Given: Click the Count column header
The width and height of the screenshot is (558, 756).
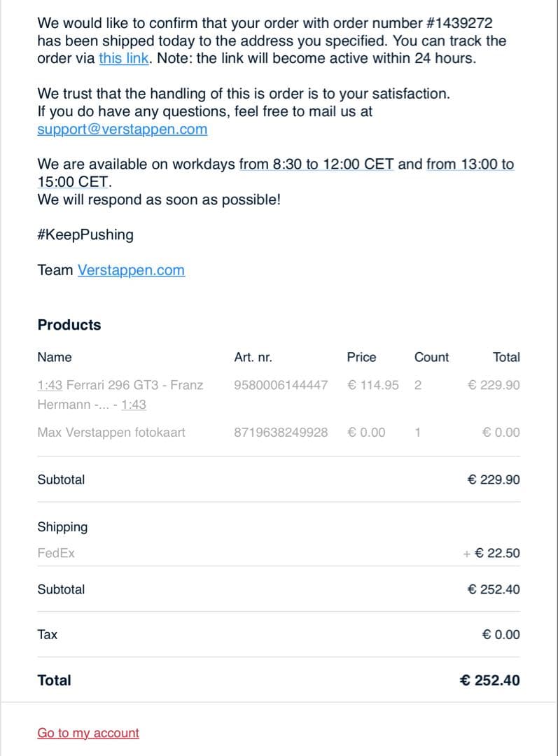Looking at the screenshot, I should tap(431, 357).
